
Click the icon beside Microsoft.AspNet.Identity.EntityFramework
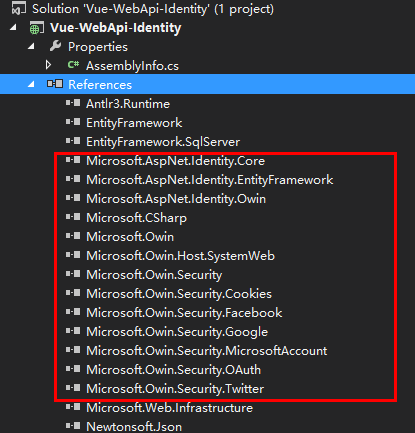click(73, 179)
